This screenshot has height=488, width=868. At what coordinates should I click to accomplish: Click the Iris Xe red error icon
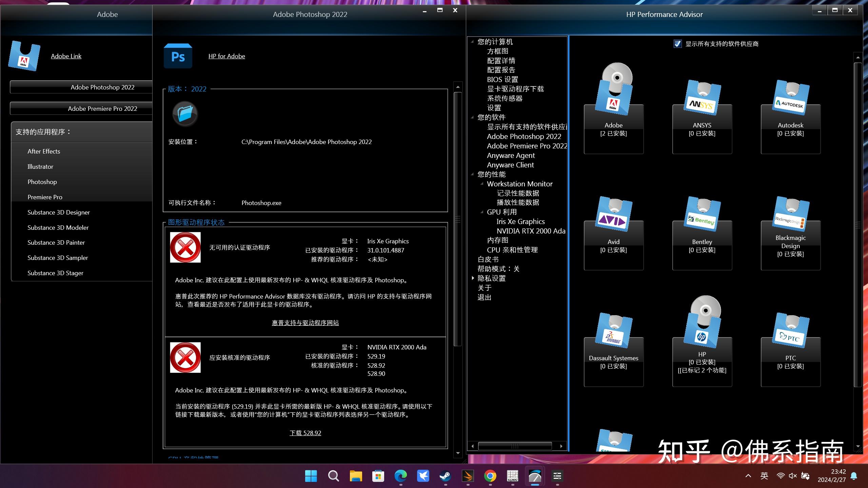coord(185,247)
